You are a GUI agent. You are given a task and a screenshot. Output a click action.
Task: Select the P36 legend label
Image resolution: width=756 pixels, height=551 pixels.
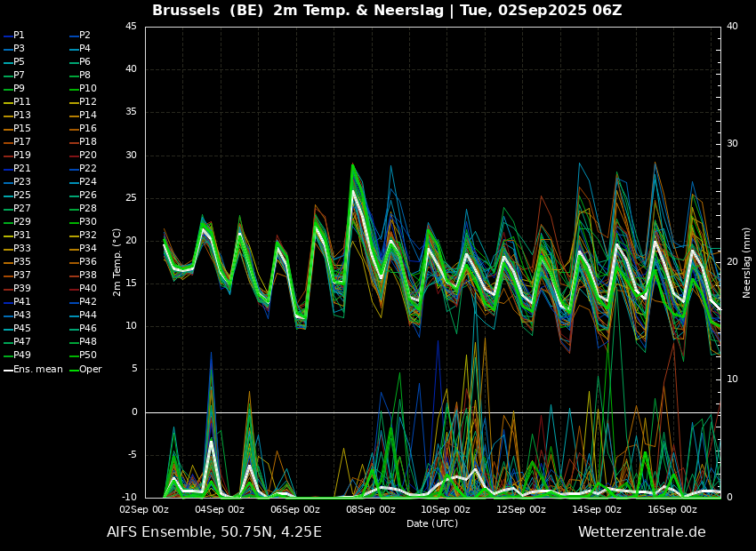(88, 262)
